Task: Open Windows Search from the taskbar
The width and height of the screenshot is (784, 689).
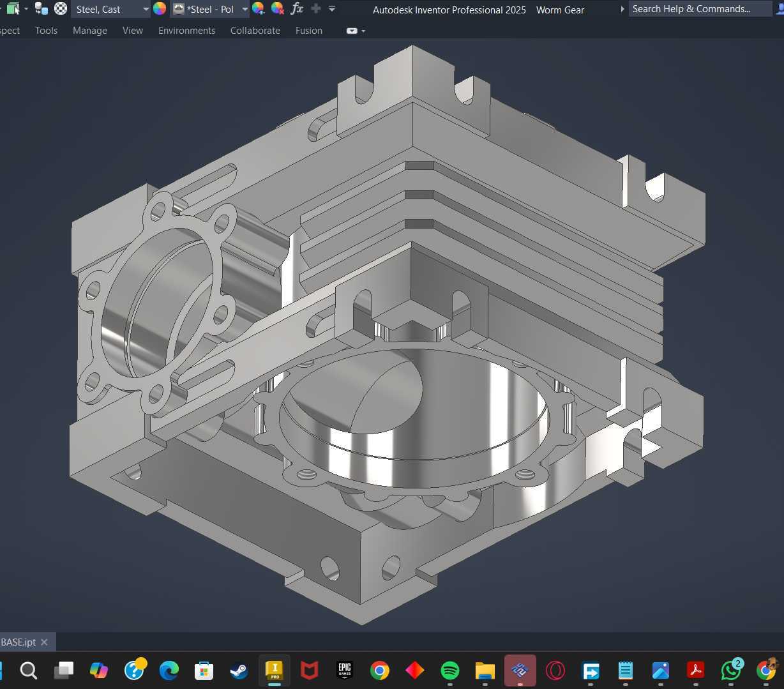Action: [28, 670]
